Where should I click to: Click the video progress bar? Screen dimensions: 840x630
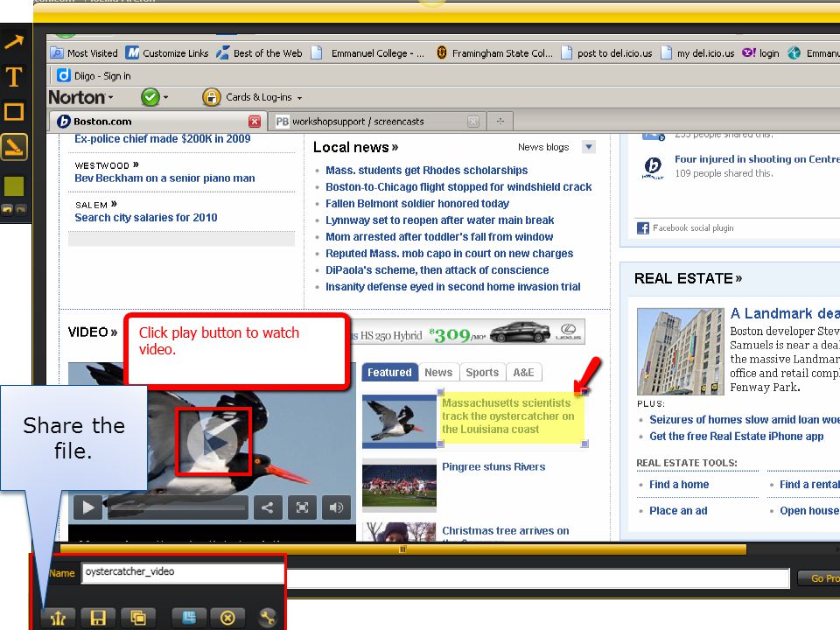coord(178,507)
